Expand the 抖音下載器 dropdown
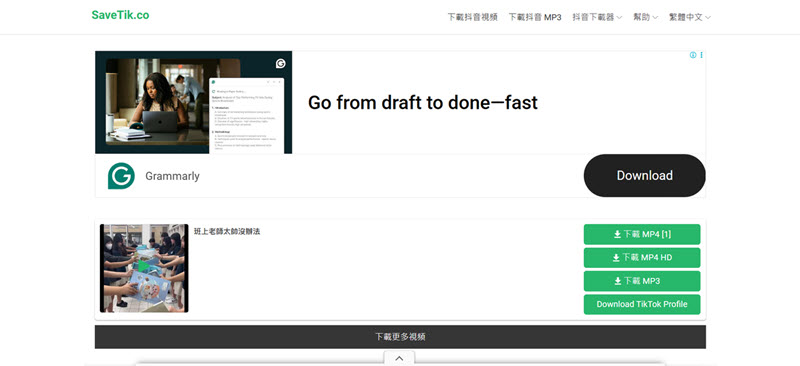 point(597,17)
